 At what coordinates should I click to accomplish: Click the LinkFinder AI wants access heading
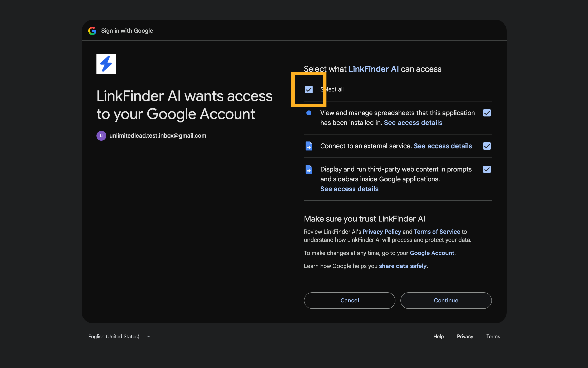click(184, 105)
